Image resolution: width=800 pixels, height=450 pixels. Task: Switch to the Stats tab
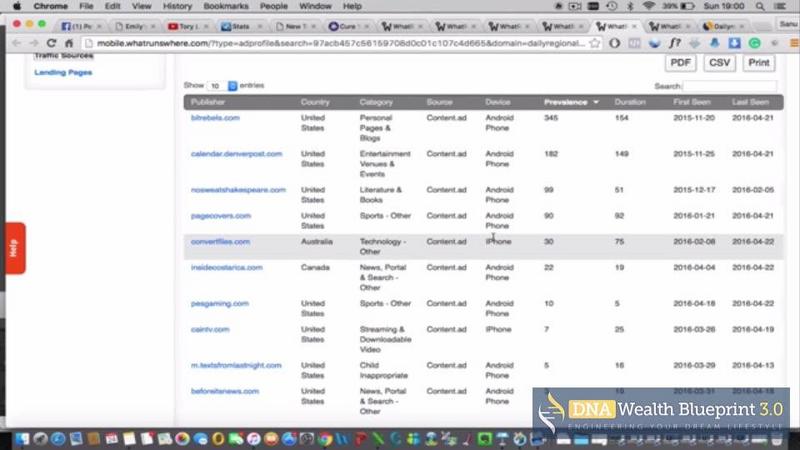click(x=240, y=26)
